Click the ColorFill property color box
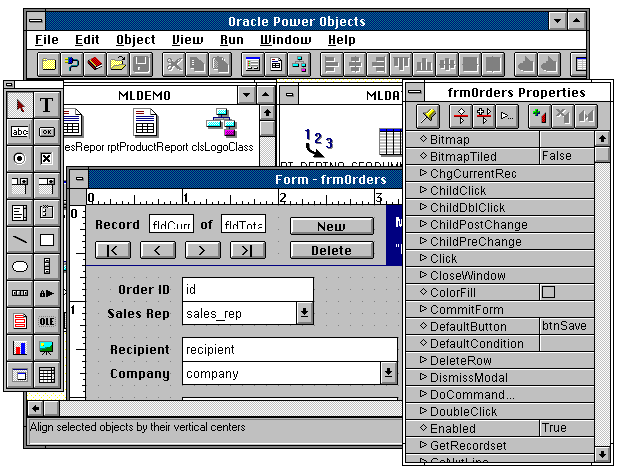This screenshot has height=475, width=621. (x=548, y=292)
